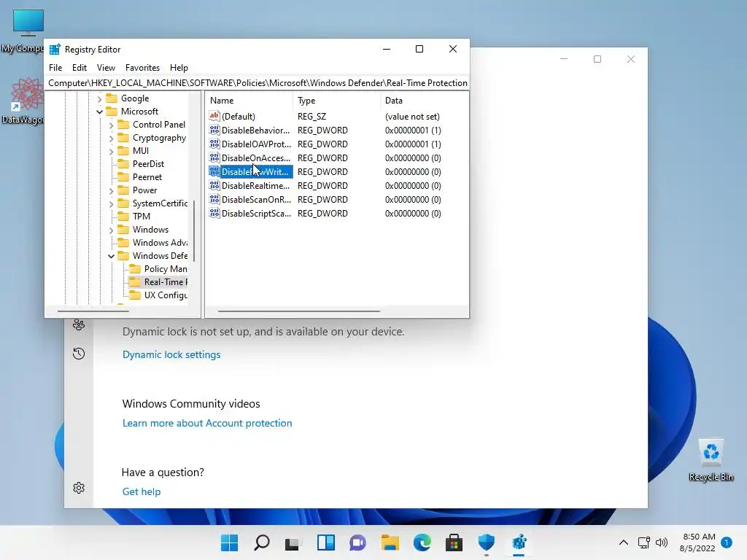Switch to Registry Editor taskbar icon
This screenshot has height=560, width=747.
coord(519,542)
